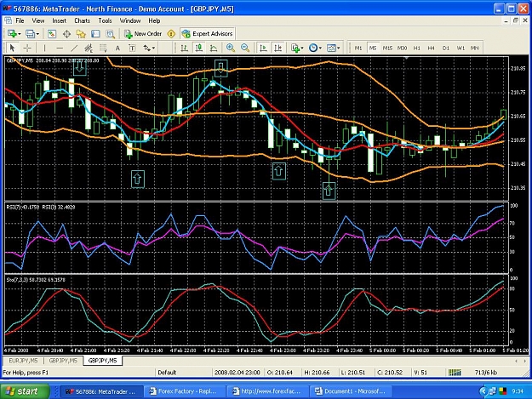Expand the arrows tool dropdown arrow
The image size is (532, 399).
click(x=153, y=48)
